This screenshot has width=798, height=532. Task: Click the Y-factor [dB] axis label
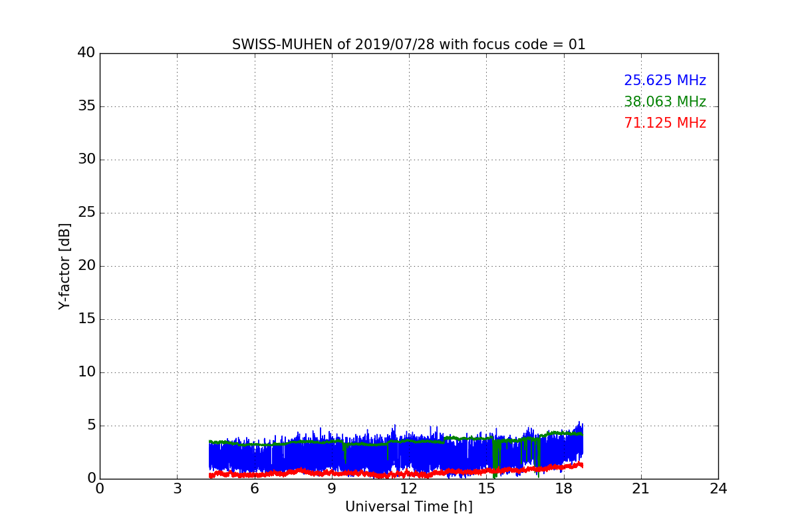[x=65, y=266]
